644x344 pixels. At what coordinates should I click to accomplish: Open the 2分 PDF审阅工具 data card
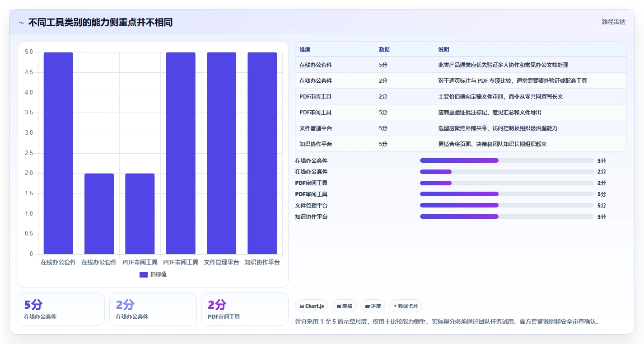click(x=245, y=309)
